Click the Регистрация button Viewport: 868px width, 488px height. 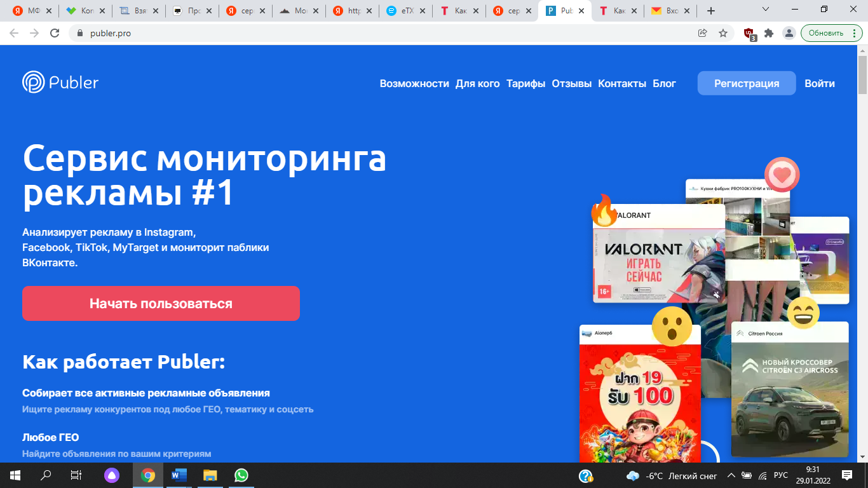[x=747, y=83]
